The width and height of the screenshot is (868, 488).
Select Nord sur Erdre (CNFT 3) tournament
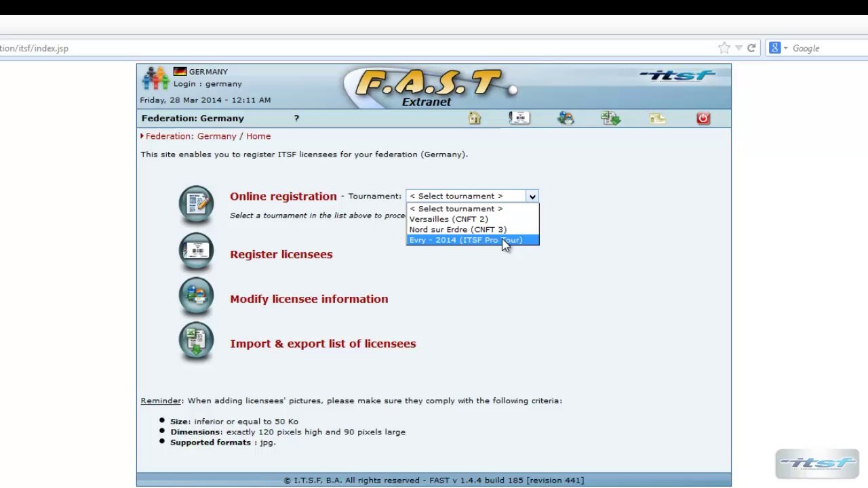click(x=473, y=229)
